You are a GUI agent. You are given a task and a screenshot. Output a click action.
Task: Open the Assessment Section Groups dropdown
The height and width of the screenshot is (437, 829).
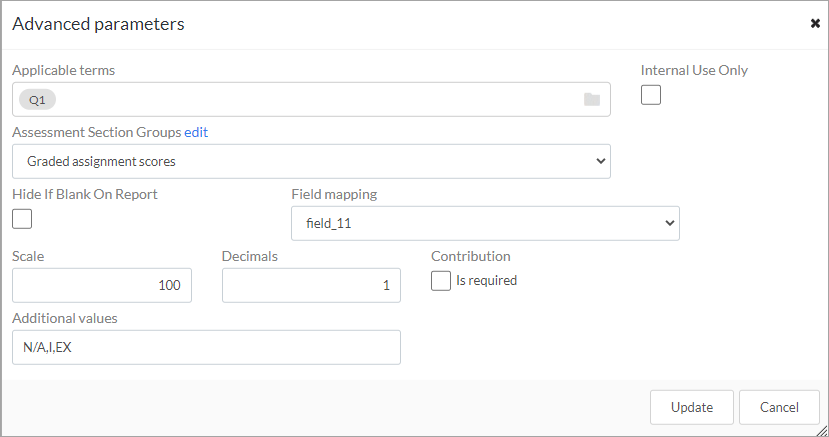coord(311,161)
